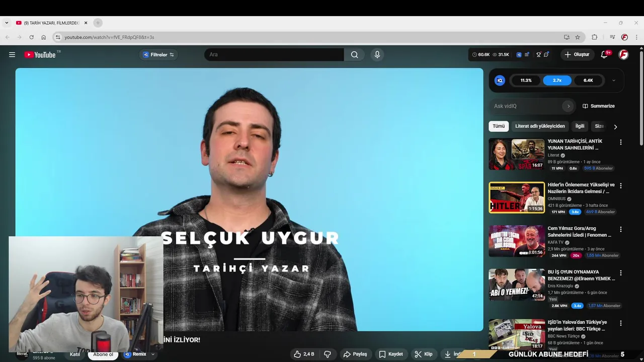This screenshot has width=644, height=362.
Task: Focus the Ara search box
Action: (x=274, y=55)
